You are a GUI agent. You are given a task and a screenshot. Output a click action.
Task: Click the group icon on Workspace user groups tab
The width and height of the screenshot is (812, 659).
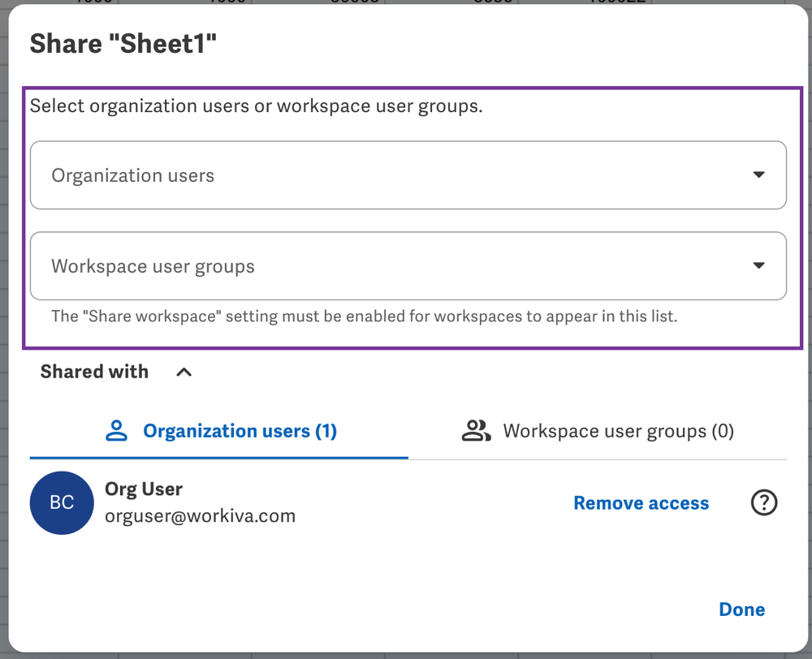click(476, 431)
